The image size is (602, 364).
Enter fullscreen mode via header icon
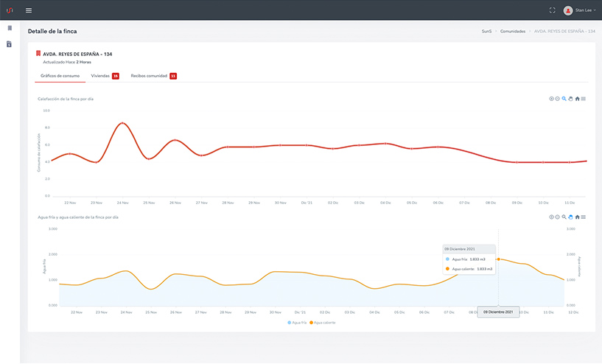(x=552, y=10)
